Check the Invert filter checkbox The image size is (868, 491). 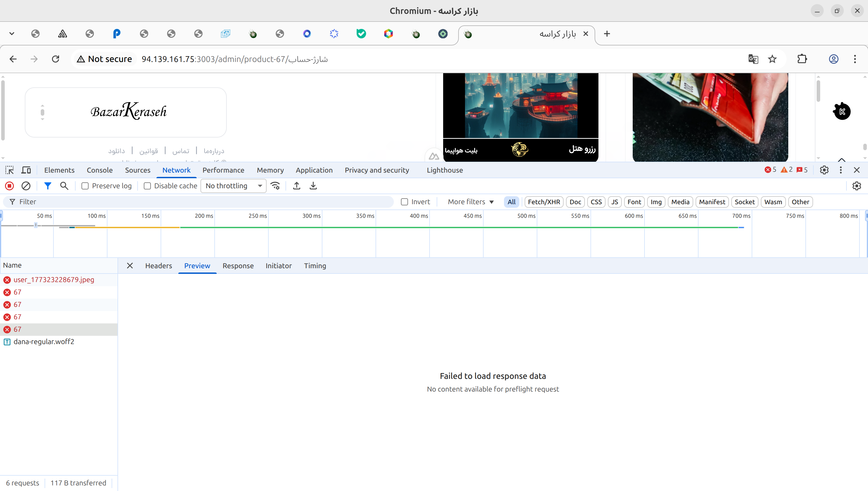[404, 202]
